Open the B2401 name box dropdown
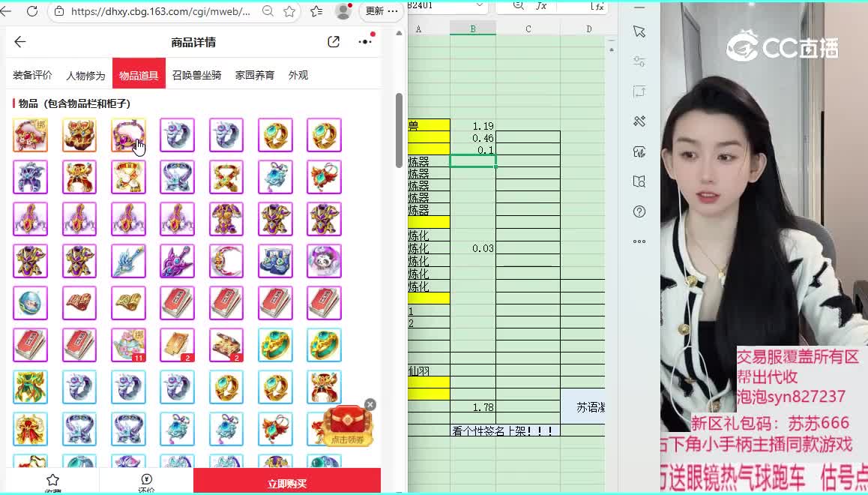 pyautogui.click(x=479, y=5)
